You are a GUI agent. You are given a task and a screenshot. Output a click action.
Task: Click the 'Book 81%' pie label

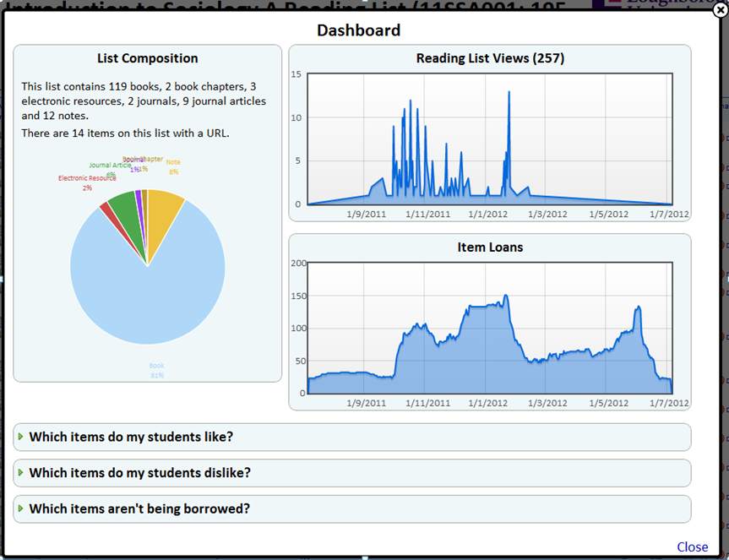(x=157, y=370)
